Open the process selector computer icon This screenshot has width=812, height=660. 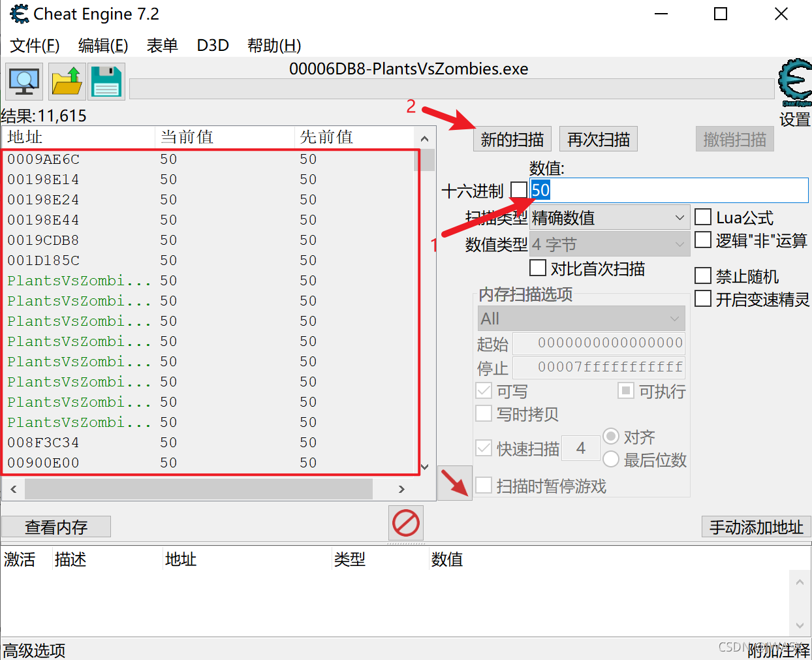(x=24, y=82)
